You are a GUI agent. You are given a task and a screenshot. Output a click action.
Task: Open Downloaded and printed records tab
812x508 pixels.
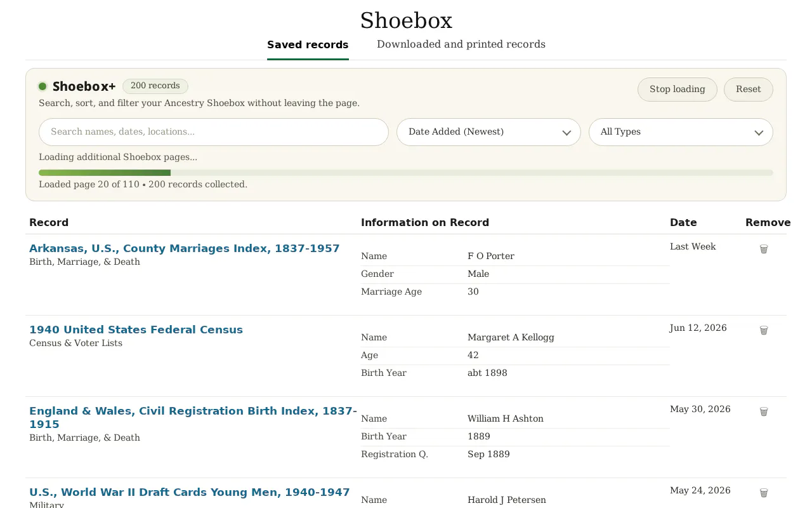click(461, 44)
